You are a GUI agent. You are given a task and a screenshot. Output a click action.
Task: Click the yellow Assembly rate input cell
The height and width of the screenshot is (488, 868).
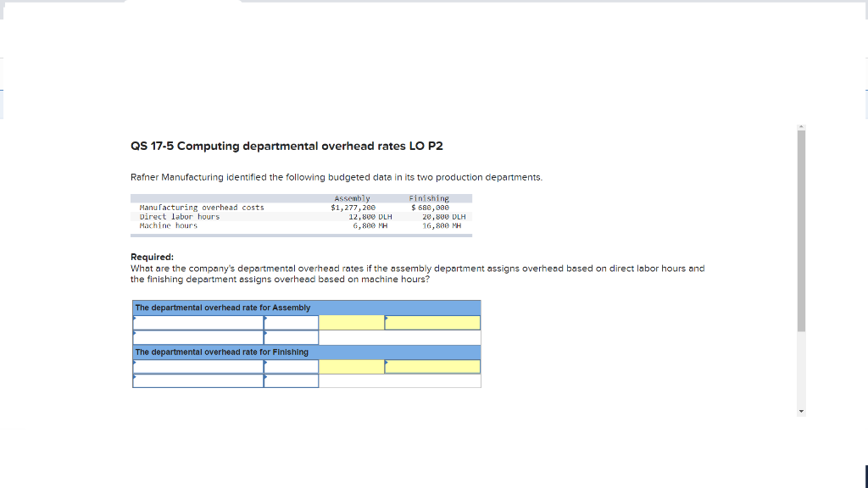(432, 322)
